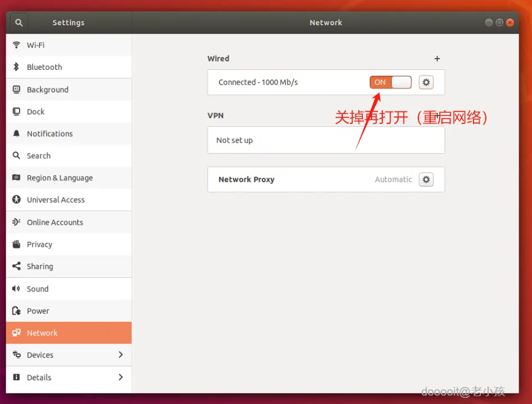Click the Background picture icon
The image size is (532, 404).
16,89
